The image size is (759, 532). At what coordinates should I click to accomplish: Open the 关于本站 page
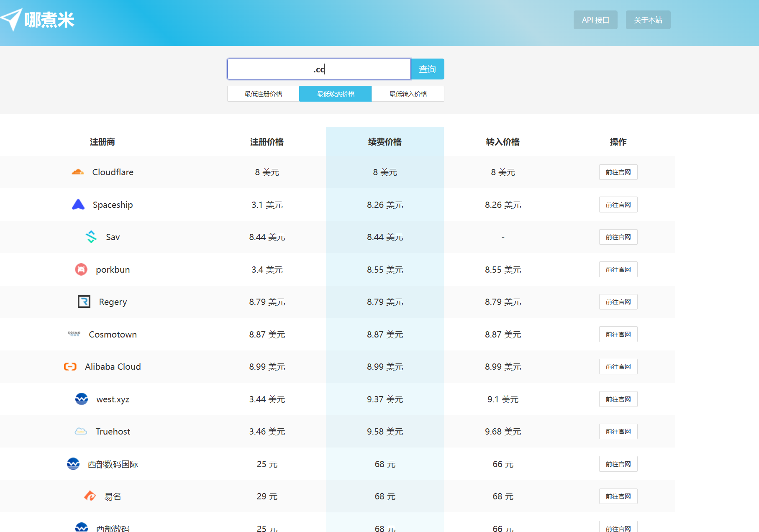(648, 20)
